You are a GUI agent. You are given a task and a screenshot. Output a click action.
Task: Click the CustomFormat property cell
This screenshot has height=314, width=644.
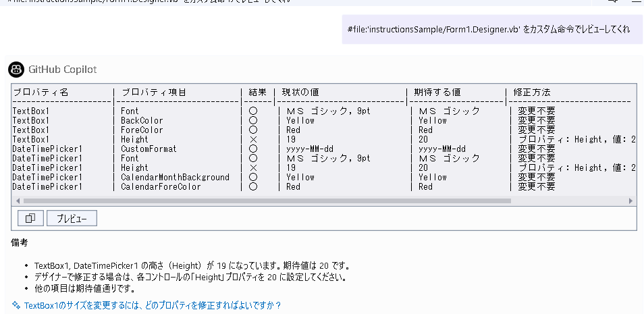[x=149, y=149]
